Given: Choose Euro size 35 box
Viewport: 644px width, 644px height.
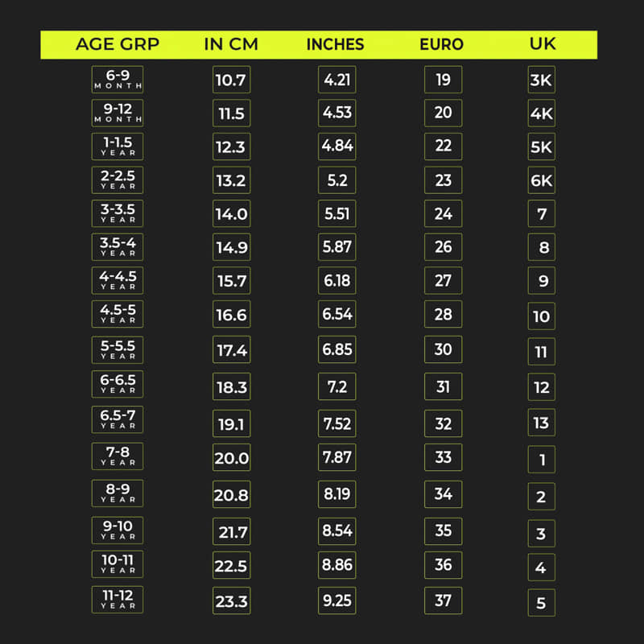Looking at the screenshot, I should click(443, 530).
